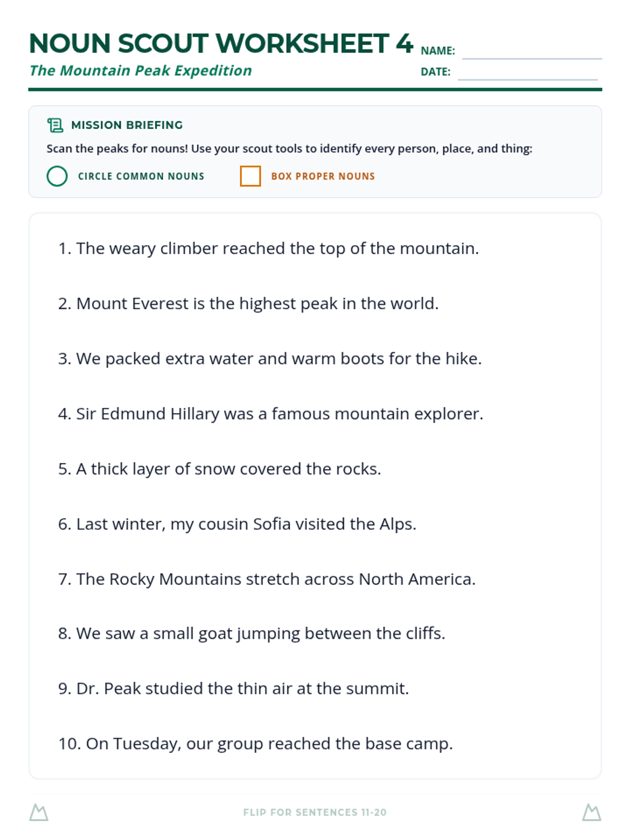This screenshot has width=630, height=840.
Task: Click the Circle Common Nouns label
Action: click(x=141, y=176)
